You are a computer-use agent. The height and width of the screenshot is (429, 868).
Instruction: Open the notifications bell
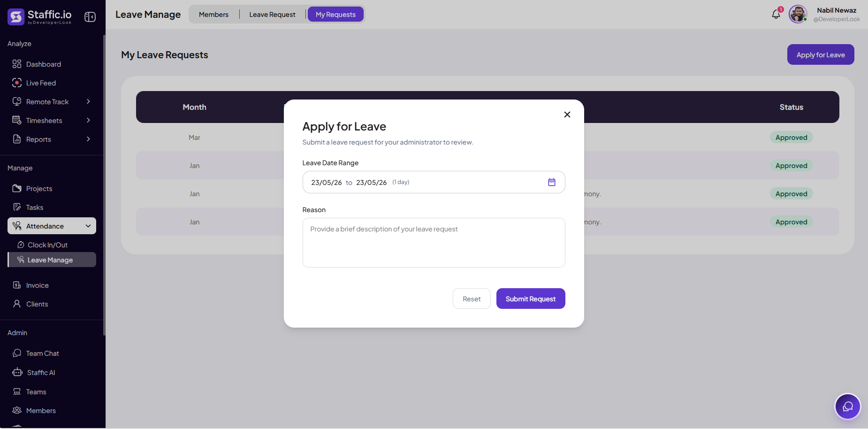pyautogui.click(x=776, y=14)
